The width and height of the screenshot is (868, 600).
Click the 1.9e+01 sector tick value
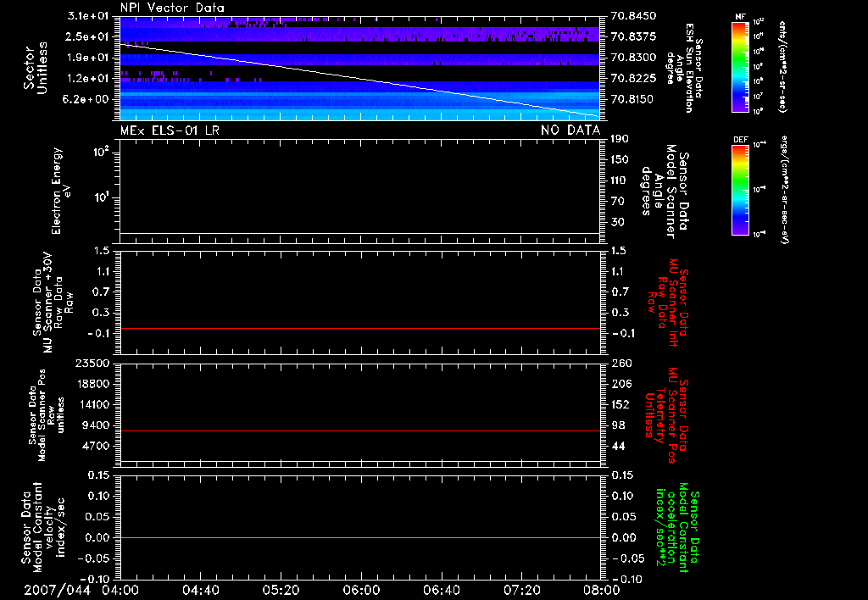88,58
